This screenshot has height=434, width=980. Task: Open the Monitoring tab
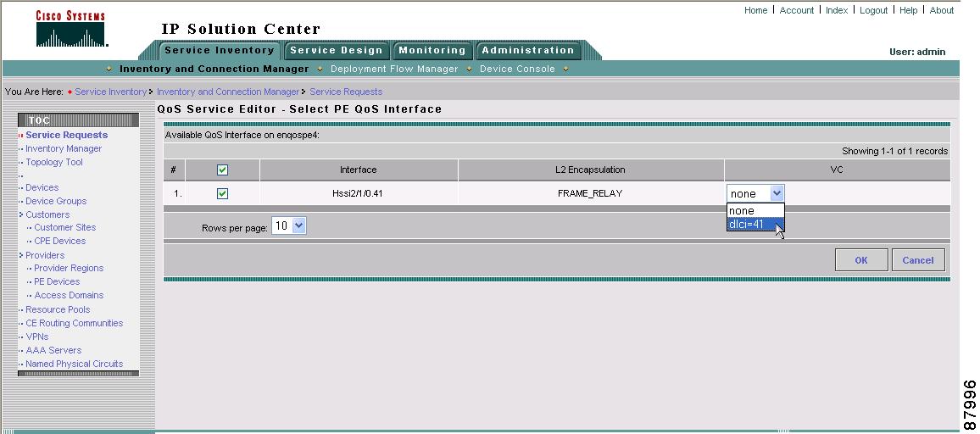tap(432, 50)
